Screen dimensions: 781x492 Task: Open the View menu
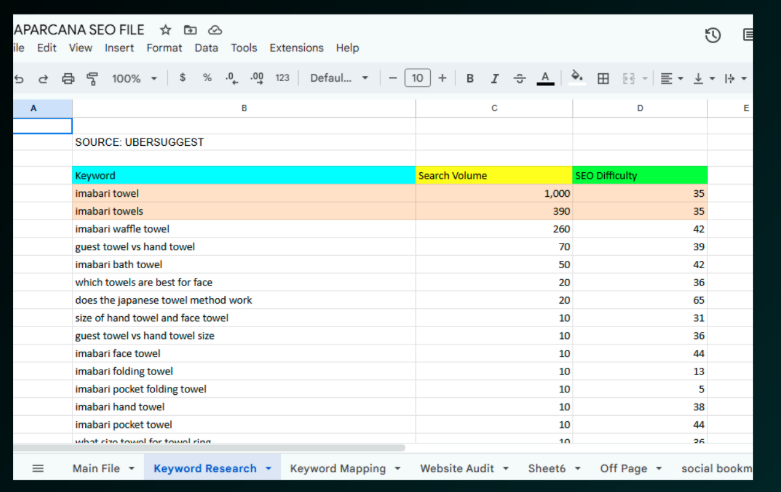80,48
